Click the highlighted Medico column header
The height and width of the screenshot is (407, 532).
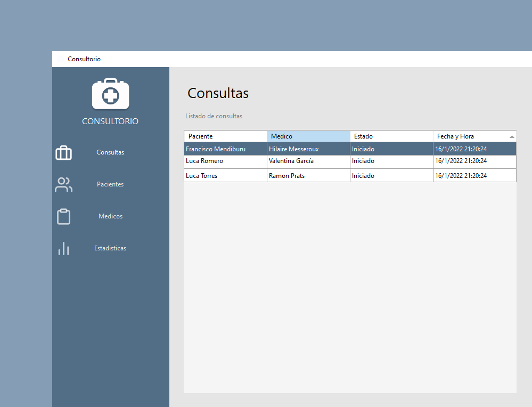point(282,136)
